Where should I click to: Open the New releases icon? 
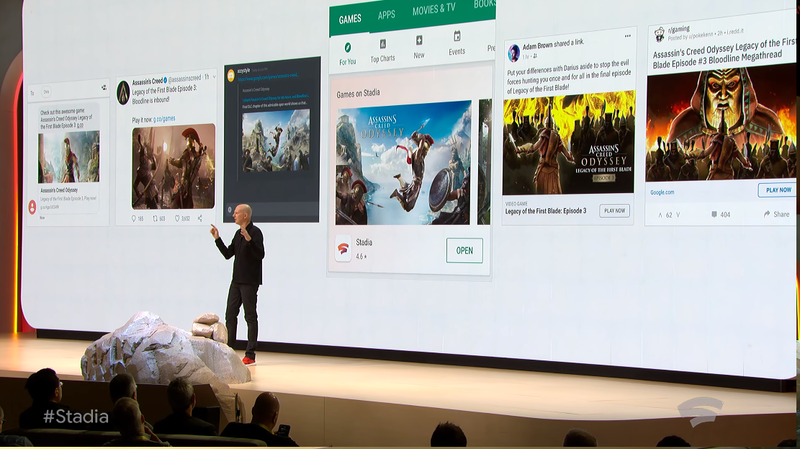[x=419, y=41]
